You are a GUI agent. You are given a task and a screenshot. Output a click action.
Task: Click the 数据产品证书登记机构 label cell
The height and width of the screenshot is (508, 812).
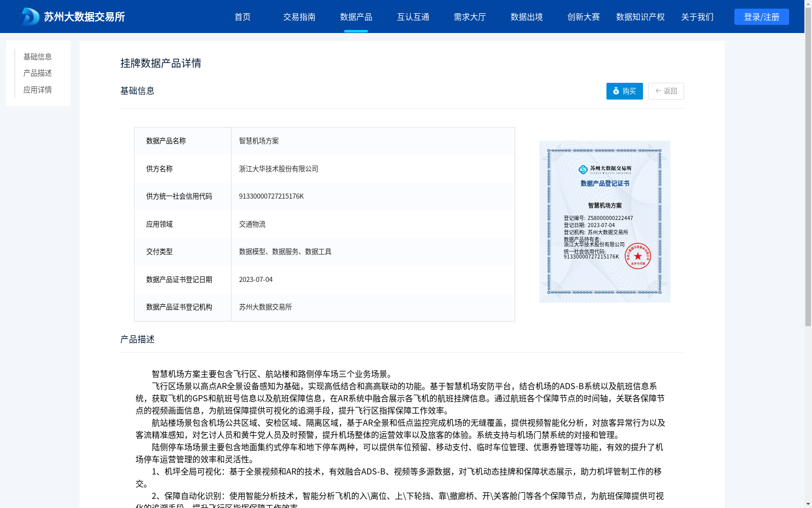click(x=183, y=307)
